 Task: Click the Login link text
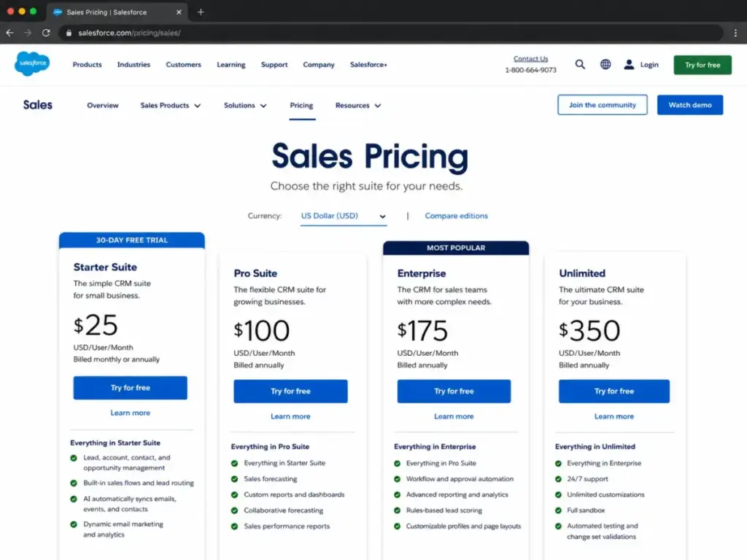(649, 64)
